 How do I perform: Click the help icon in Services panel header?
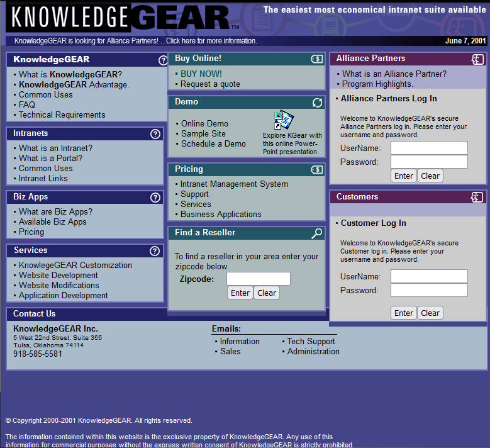pyautogui.click(x=155, y=250)
